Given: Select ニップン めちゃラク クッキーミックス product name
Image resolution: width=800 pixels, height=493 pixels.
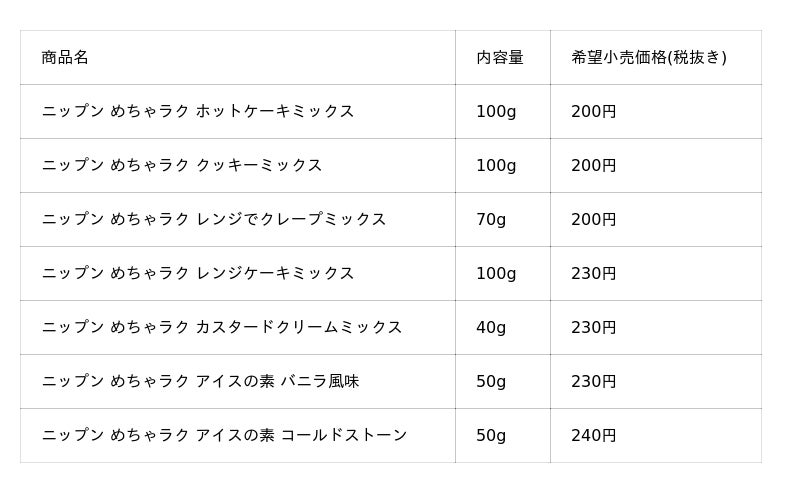Looking at the screenshot, I should point(182,166).
